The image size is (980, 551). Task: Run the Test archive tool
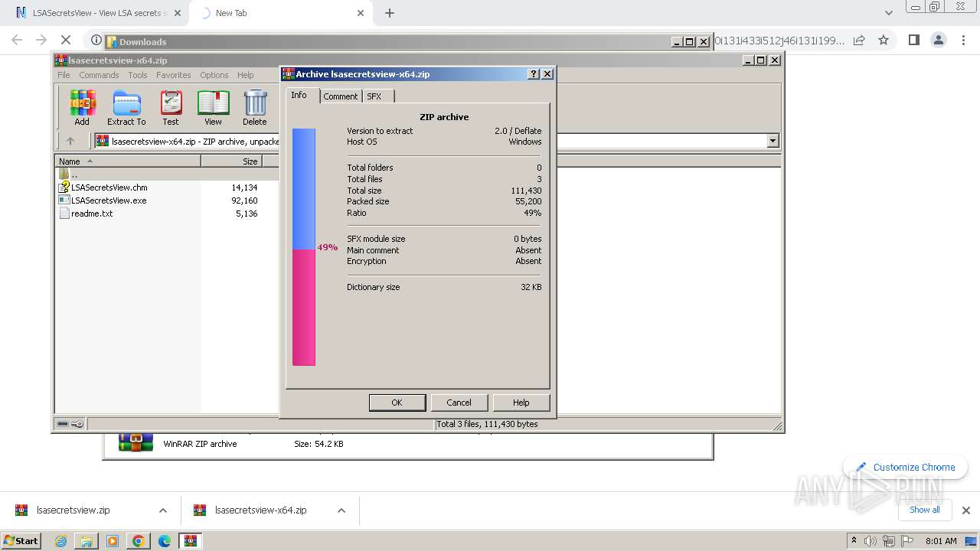(x=171, y=107)
